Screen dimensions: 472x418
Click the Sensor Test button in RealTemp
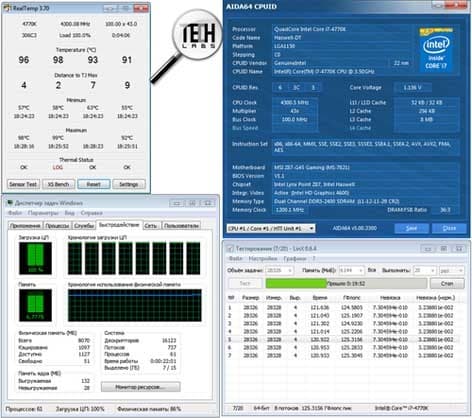coord(23,184)
